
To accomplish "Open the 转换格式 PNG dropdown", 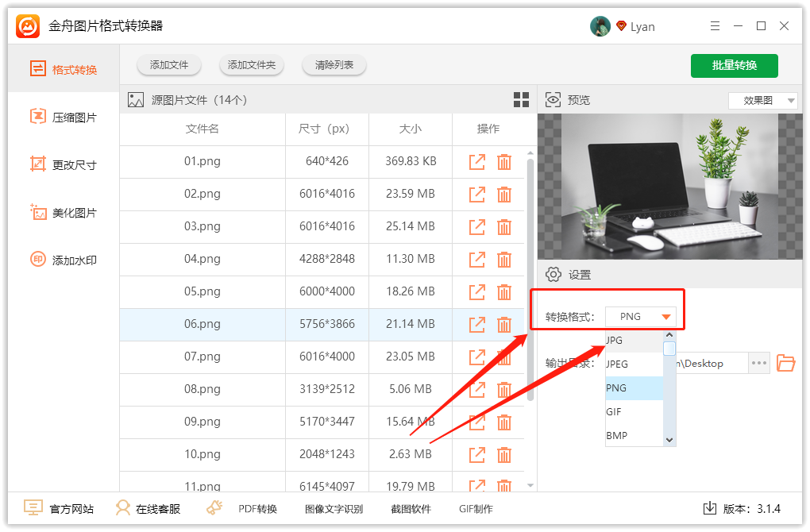I will [641, 317].
